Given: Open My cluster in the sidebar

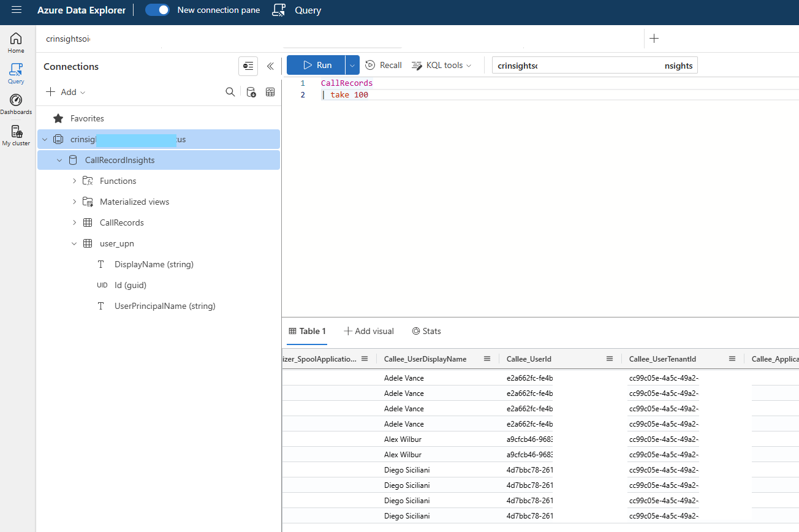Looking at the screenshot, I should (x=16, y=135).
